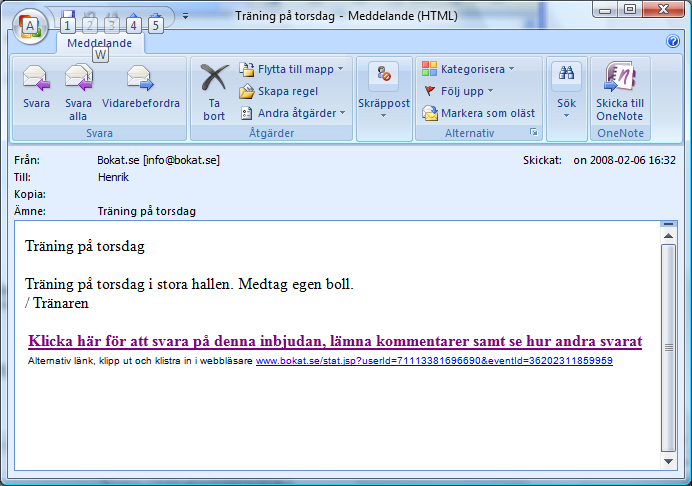The image size is (692, 486).
Task: Click the Ta bort delete X icon
Action: point(214,78)
